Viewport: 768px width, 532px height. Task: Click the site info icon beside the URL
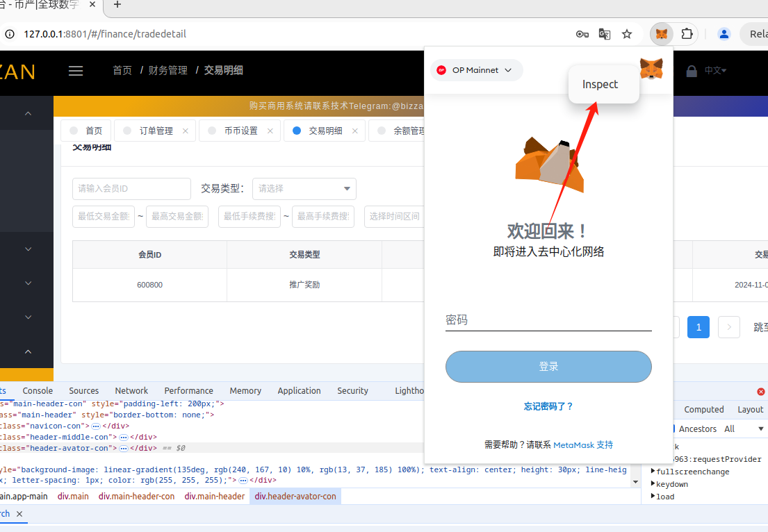click(x=9, y=34)
